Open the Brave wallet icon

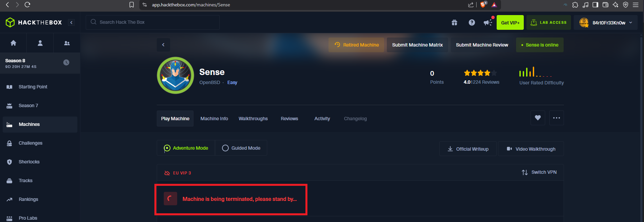[x=605, y=5]
